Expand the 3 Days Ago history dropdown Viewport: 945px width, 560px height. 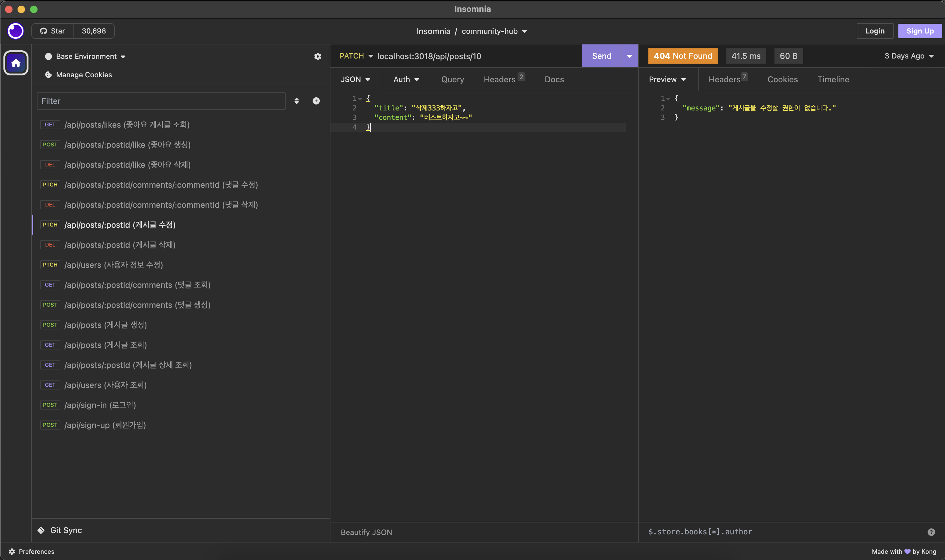coord(909,56)
